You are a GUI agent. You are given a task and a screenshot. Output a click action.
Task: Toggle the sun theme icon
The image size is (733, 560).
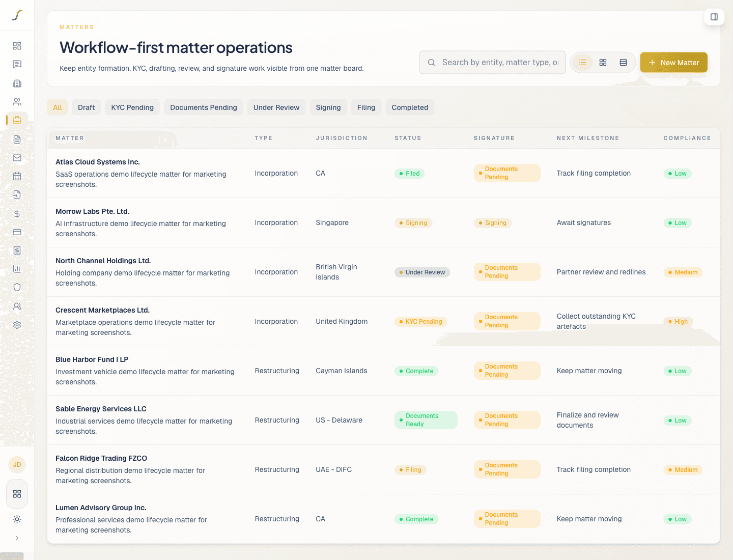pyautogui.click(x=17, y=519)
